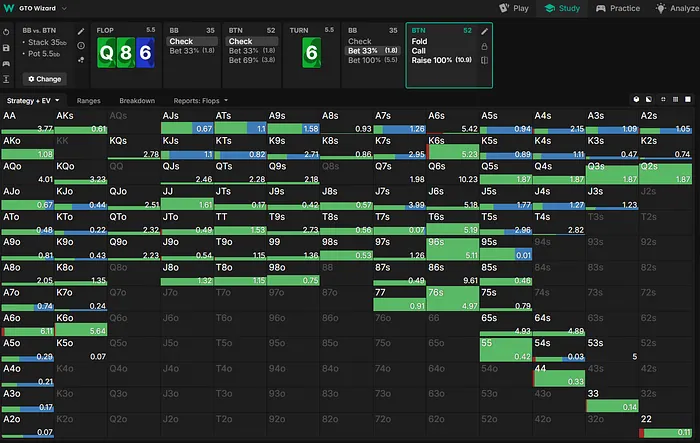Select the four-dot grid layout icon
This screenshot has width=700, height=443.
(x=663, y=99)
